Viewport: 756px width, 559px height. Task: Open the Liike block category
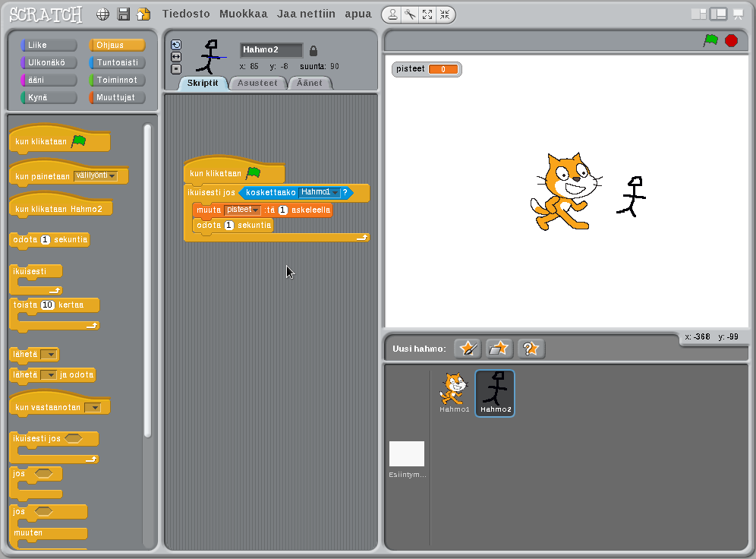tap(49, 45)
